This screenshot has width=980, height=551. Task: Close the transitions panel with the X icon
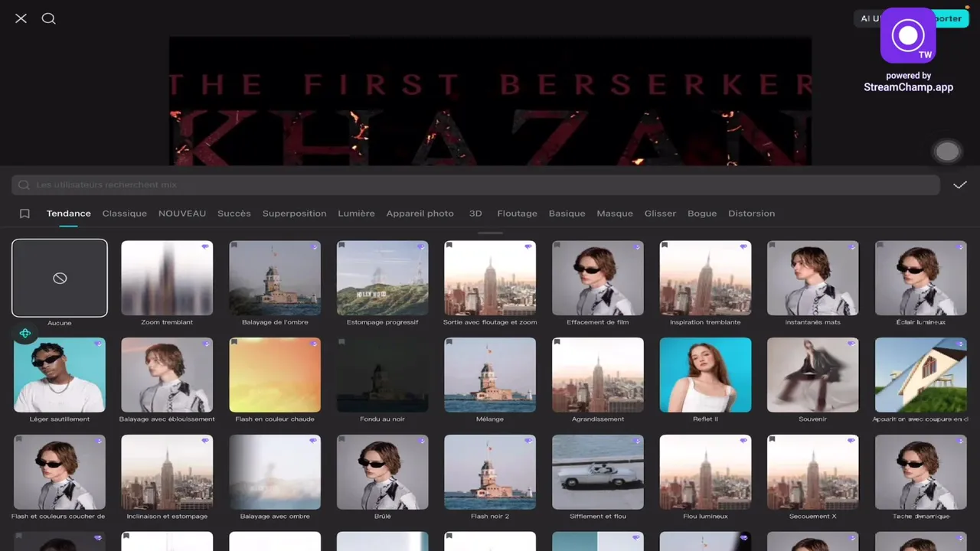(21, 18)
